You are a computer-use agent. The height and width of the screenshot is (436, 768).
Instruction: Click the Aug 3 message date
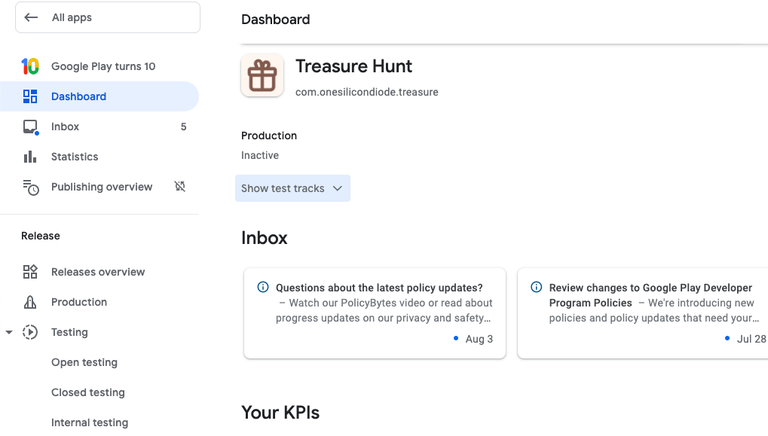point(479,339)
